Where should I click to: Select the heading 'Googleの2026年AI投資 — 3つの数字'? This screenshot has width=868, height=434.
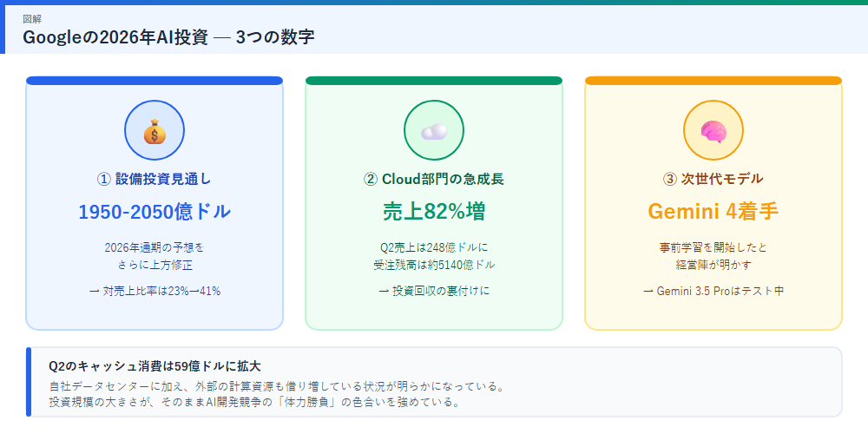pyautogui.click(x=169, y=37)
